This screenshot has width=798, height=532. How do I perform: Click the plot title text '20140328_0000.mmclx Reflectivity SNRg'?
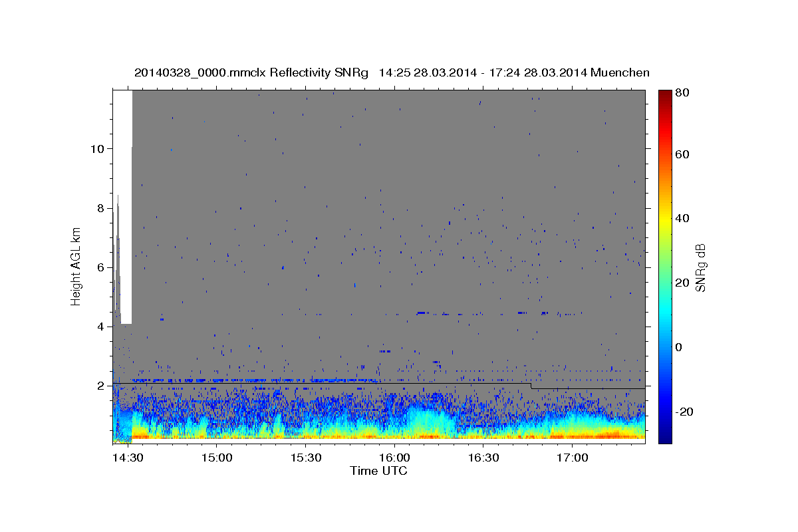tap(251, 72)
